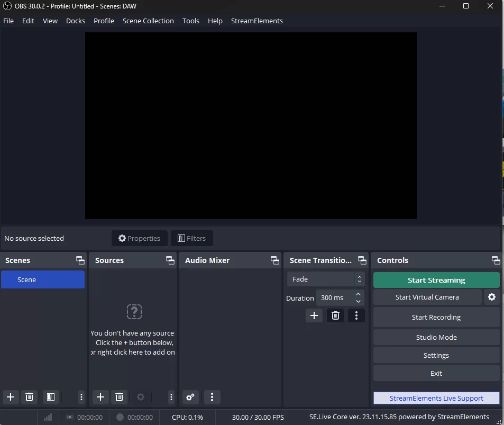This screenshot has height=425, width=504.
Task: Open the Tools menu
Action: [191, 21]
